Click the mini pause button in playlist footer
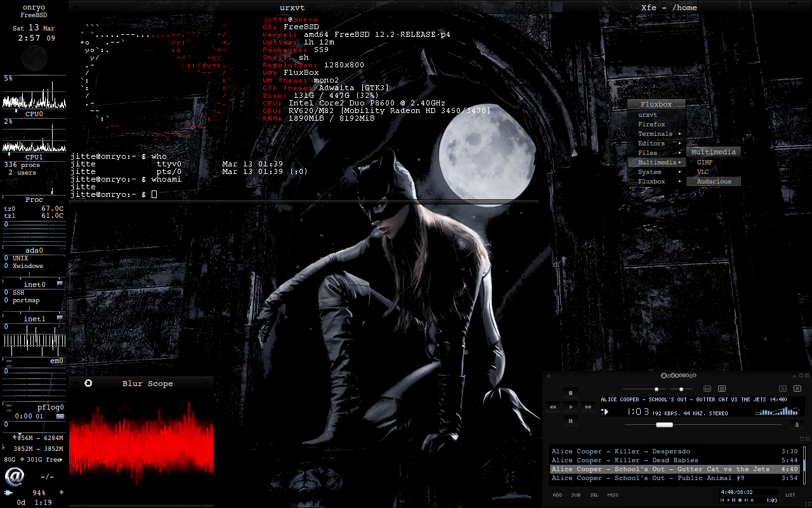 click(734, 500)
